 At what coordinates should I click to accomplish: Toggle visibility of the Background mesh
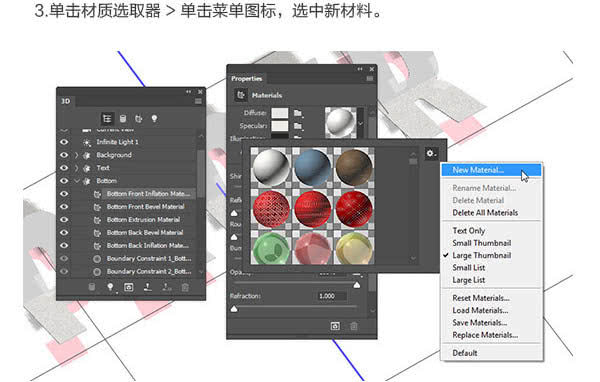(64, 155)
